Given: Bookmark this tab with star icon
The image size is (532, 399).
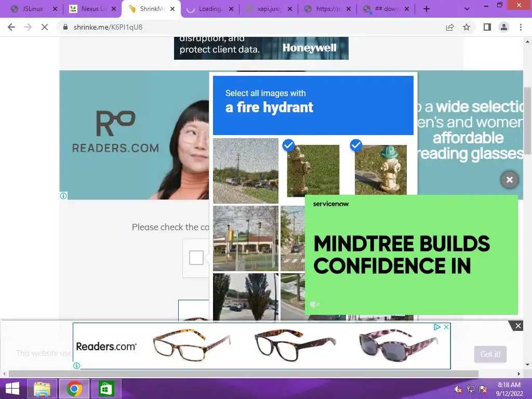Looking at the screenshot, I should 467,27.
